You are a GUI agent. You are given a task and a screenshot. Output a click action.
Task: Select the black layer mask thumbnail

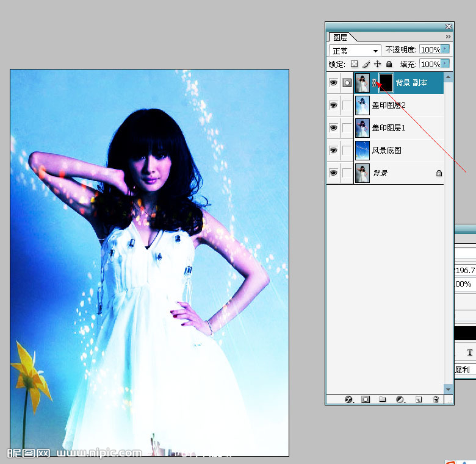click(386, 83)
